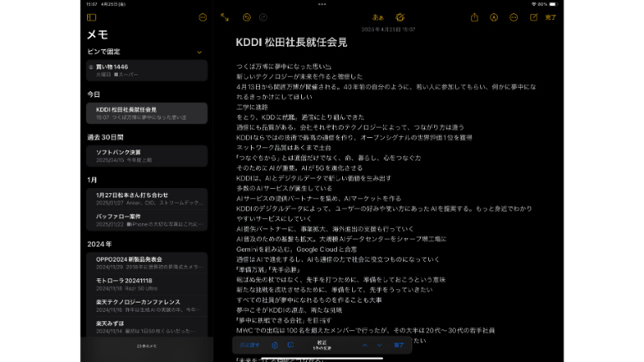
Task: Tap the note date 2025年4月25日 15:07
Action: click(388, 29)
